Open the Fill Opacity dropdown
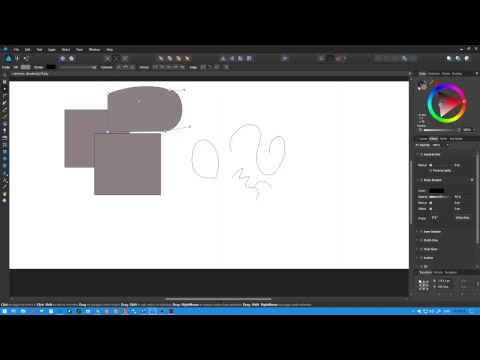 [448, 145]
